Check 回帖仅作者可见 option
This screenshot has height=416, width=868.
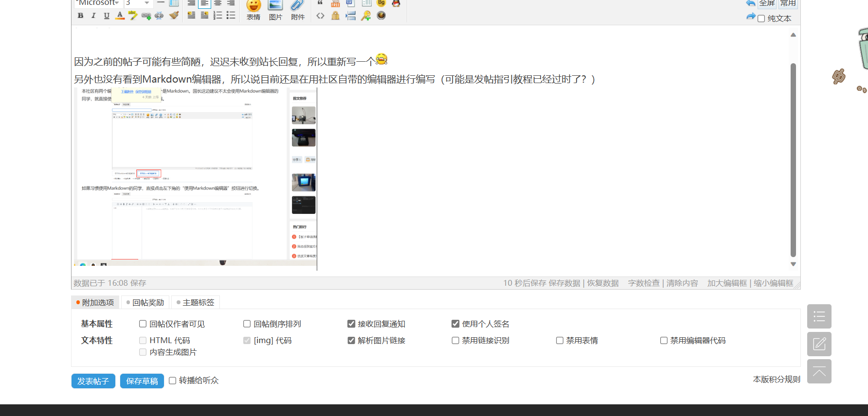(143, 324)
